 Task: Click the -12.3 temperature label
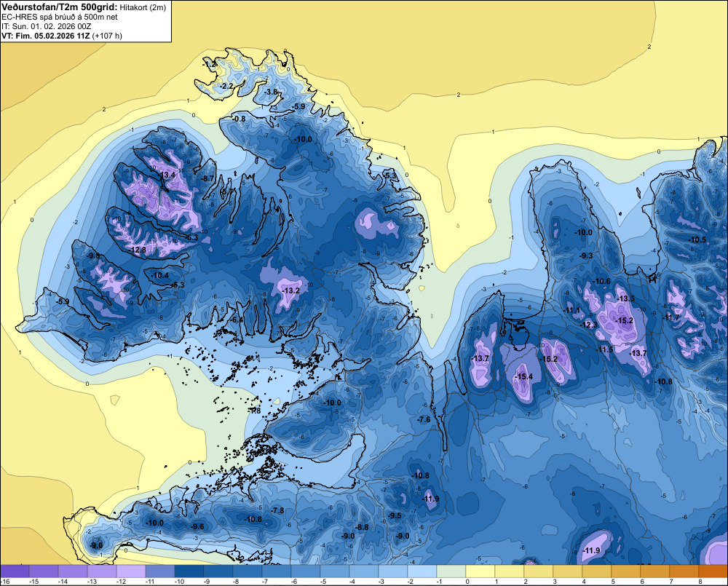tap(589, 325)
